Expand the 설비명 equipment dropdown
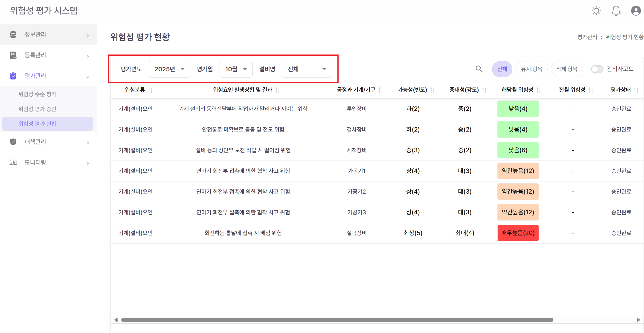Image resolution: width=644 pixels, height=333 pixels. [307, 69]
